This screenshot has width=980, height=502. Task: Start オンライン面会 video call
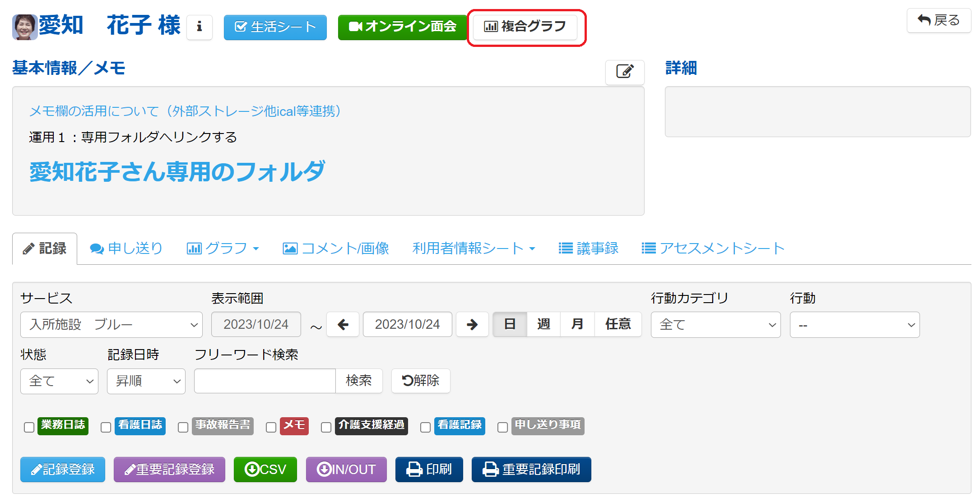(x=402, y=27)
